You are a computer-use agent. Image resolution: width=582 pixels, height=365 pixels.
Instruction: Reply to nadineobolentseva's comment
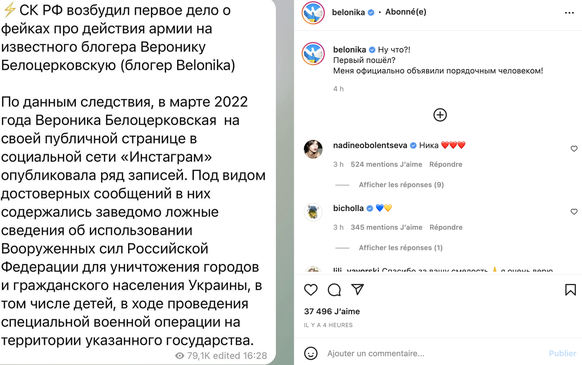click(446, 164)
